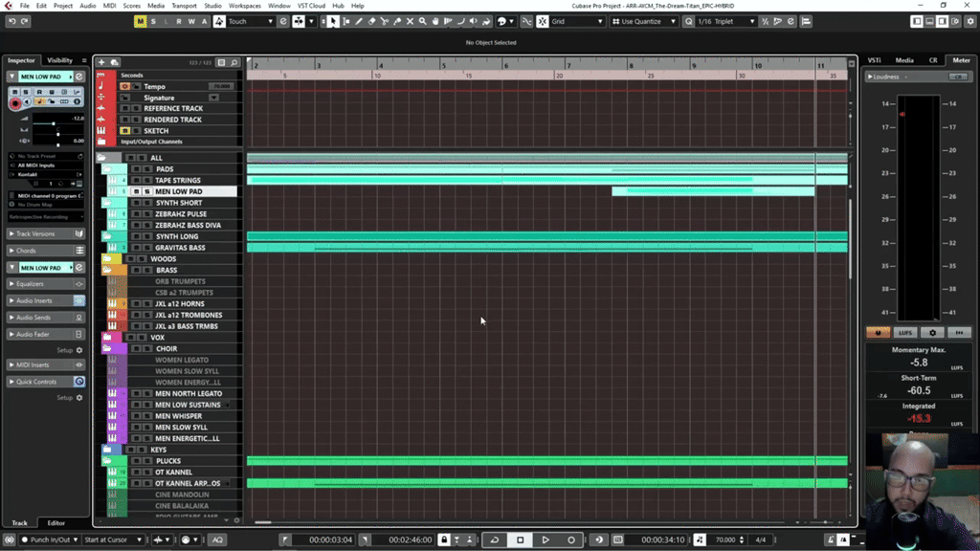Viewport: 980px width, 551px height.
Task: Switch to the Visibility tab
Action: tap(60, 60)
